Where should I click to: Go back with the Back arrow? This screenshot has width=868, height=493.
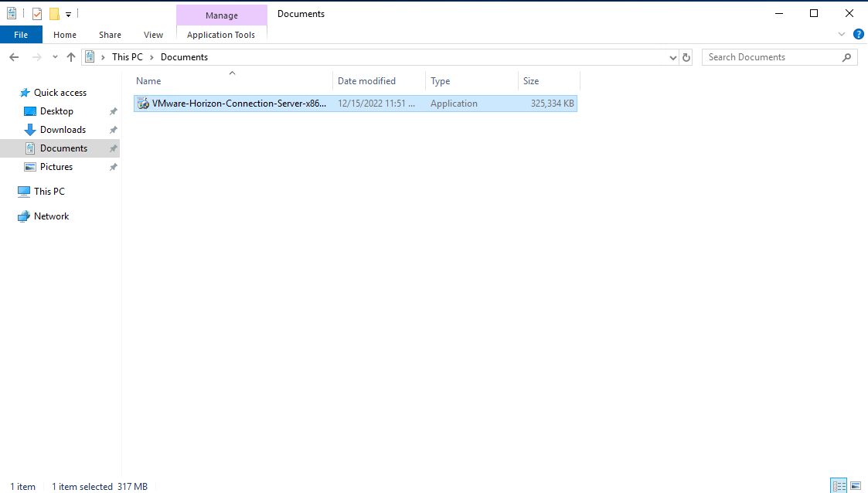coord(14,57)
